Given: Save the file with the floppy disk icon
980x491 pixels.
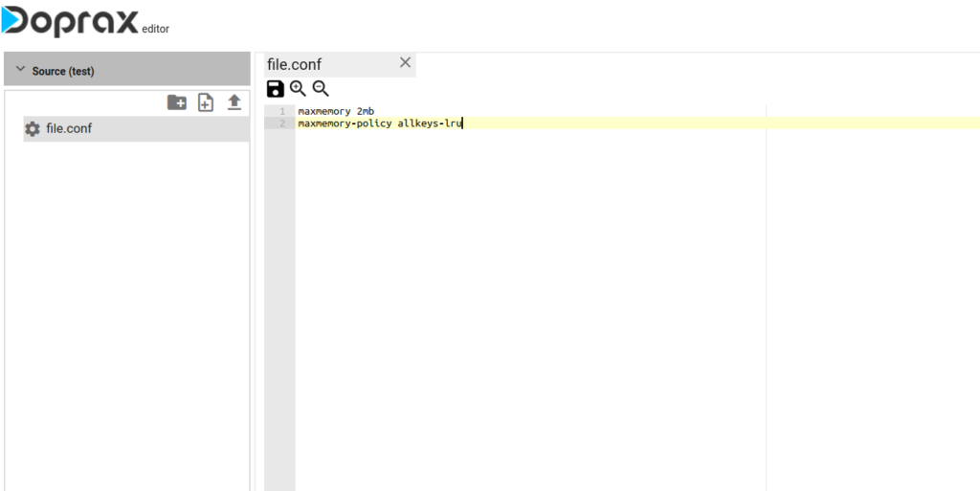Looking at the screenshot, I should click(276, 89).
